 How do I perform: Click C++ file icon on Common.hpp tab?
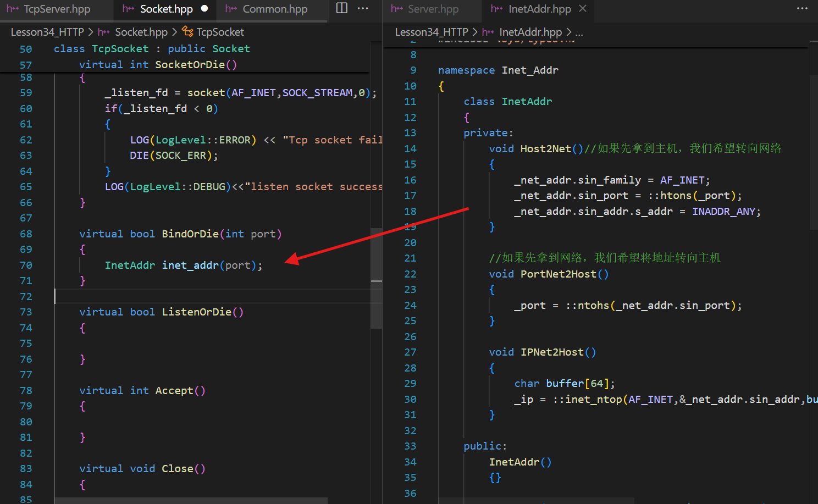pyautogui.click(x=231, y=9)
